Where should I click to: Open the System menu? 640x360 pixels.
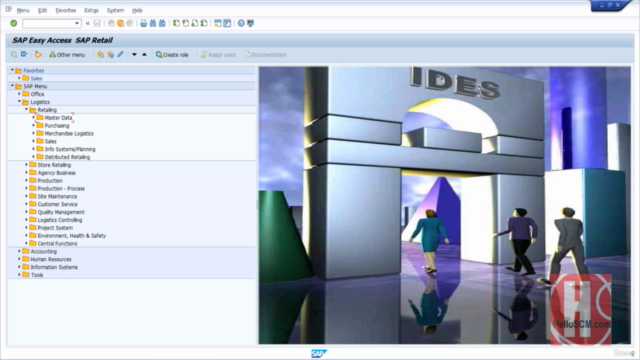tap(116, 10)
